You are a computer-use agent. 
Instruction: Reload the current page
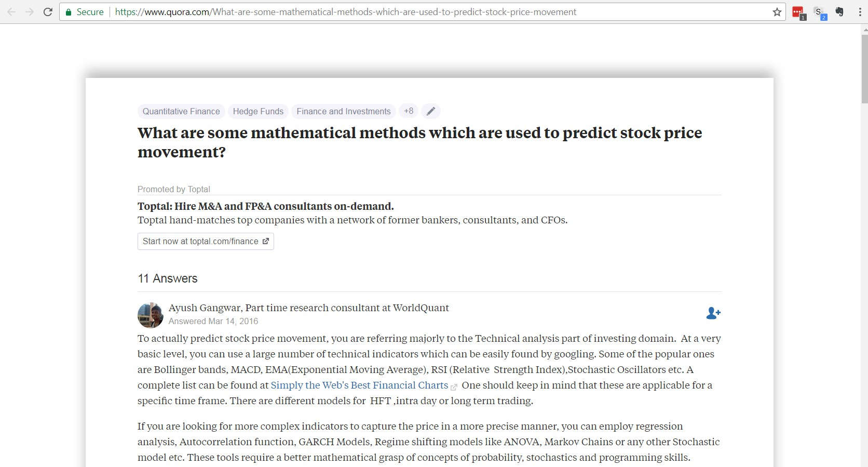click(48, 12)
